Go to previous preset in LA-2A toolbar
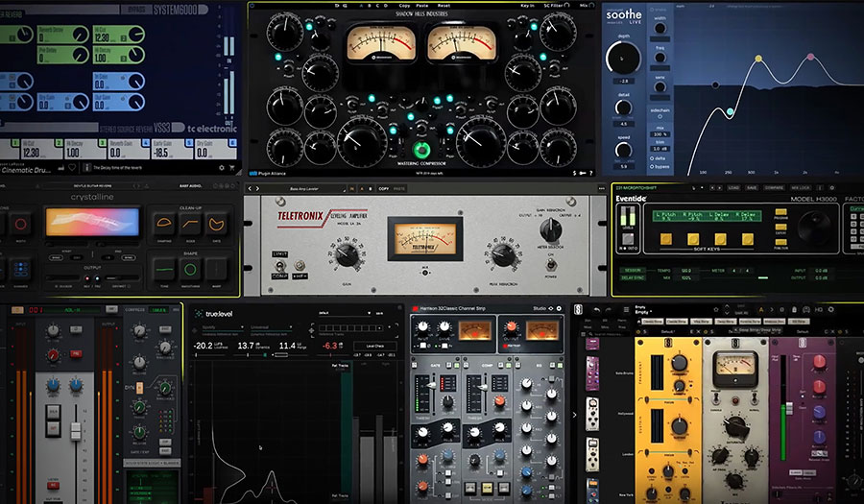This screenshot has width=864, height=504. click(250, 188)
